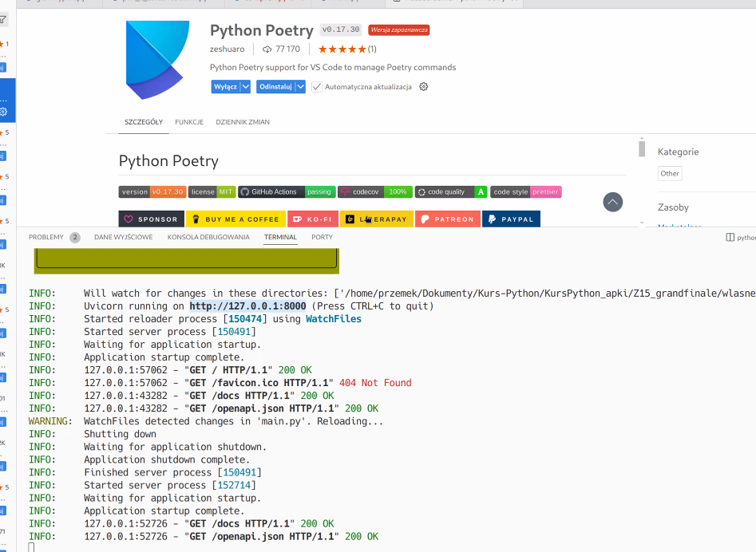The width and height of the screenshot is (756, 552).
Task: Expand the Odinstaluj dropdown arrow
Action: [x=300, y=87]
